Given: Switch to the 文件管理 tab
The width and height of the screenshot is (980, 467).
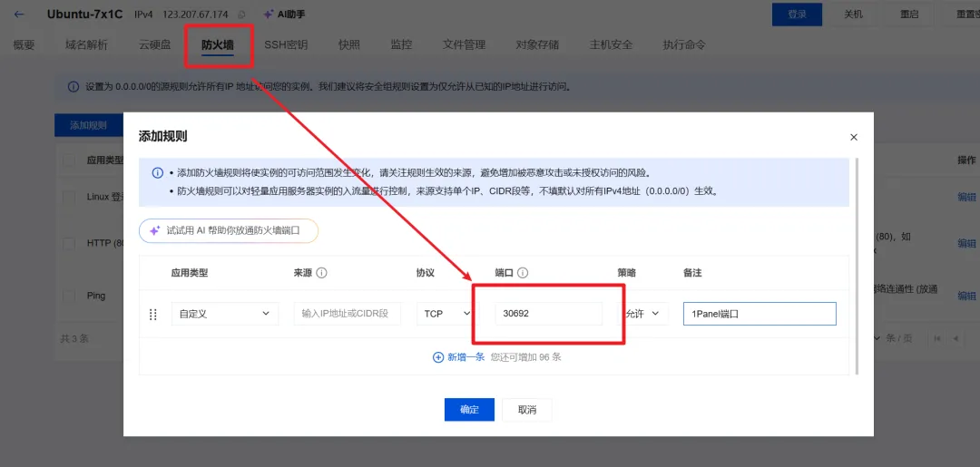Looking at the screenshot, I should [464, 45].
